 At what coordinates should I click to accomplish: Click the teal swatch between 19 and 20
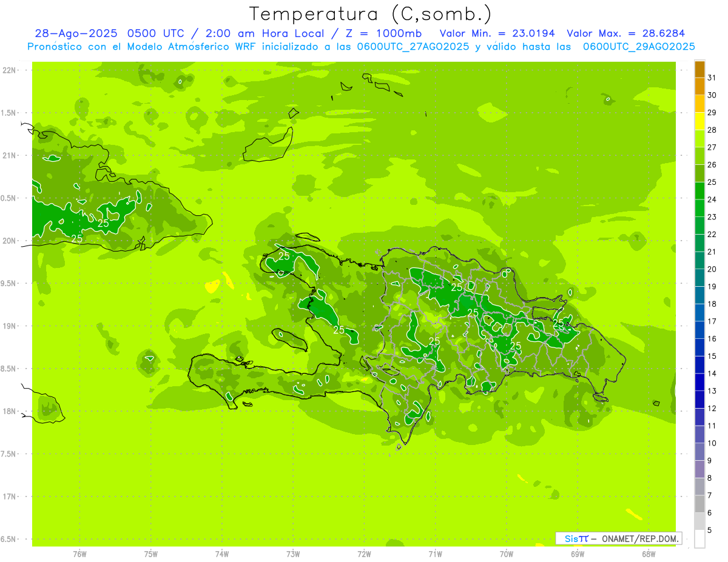point(699,278)
